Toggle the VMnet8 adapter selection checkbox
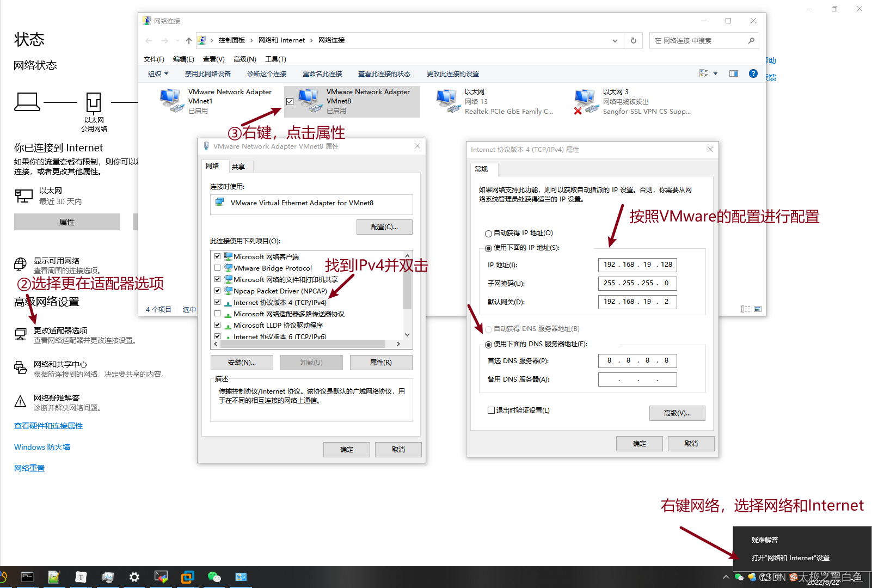 click(x=290, y=101)
